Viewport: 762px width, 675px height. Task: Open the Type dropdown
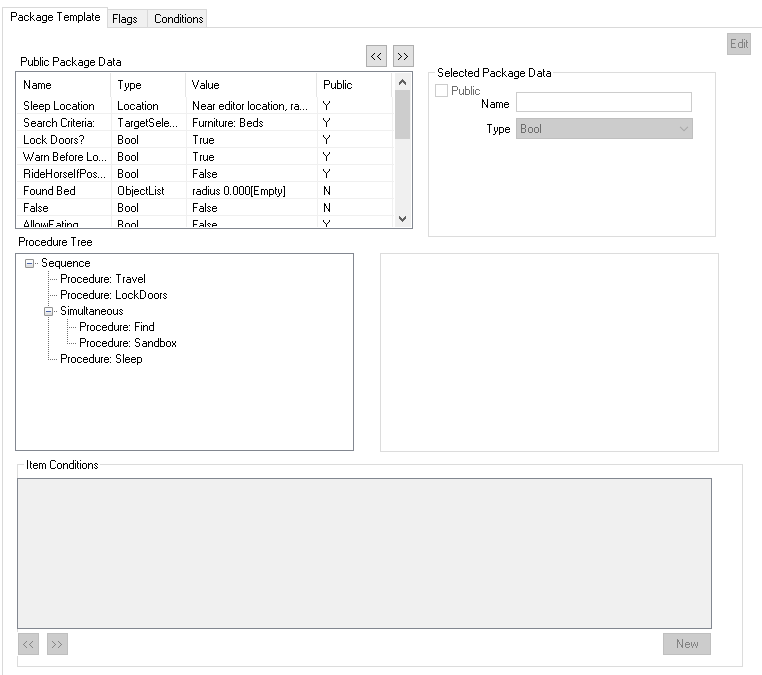click(604, 129)
